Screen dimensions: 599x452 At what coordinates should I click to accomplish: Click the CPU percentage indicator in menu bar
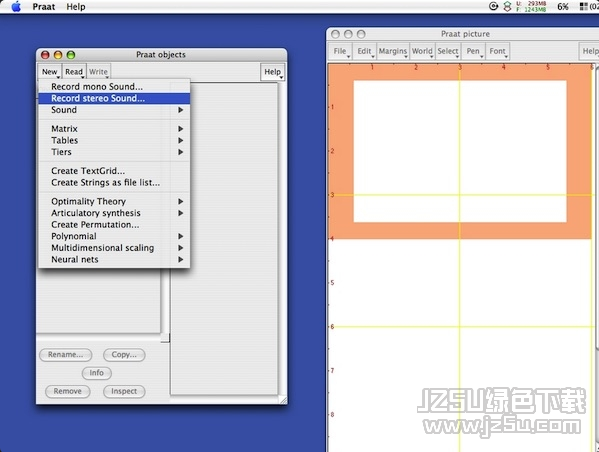coord(563,6)
